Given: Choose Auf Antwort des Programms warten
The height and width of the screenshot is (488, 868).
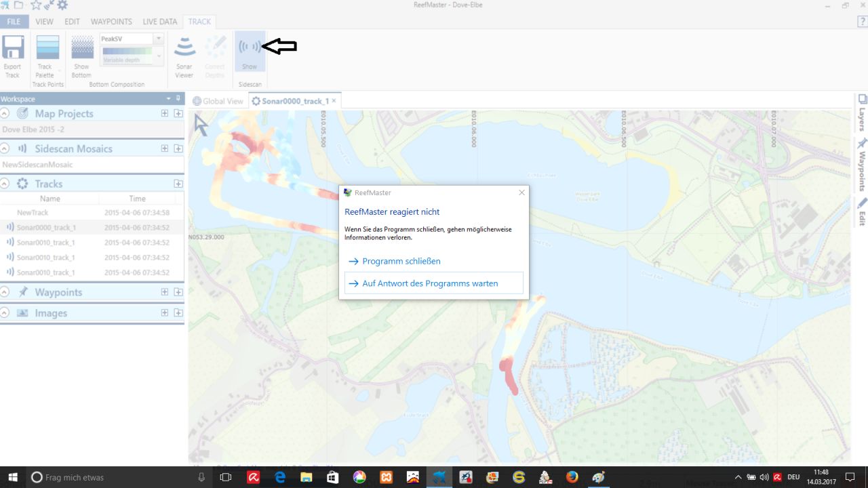Looking at the screenshot, I should click(430, 283).
